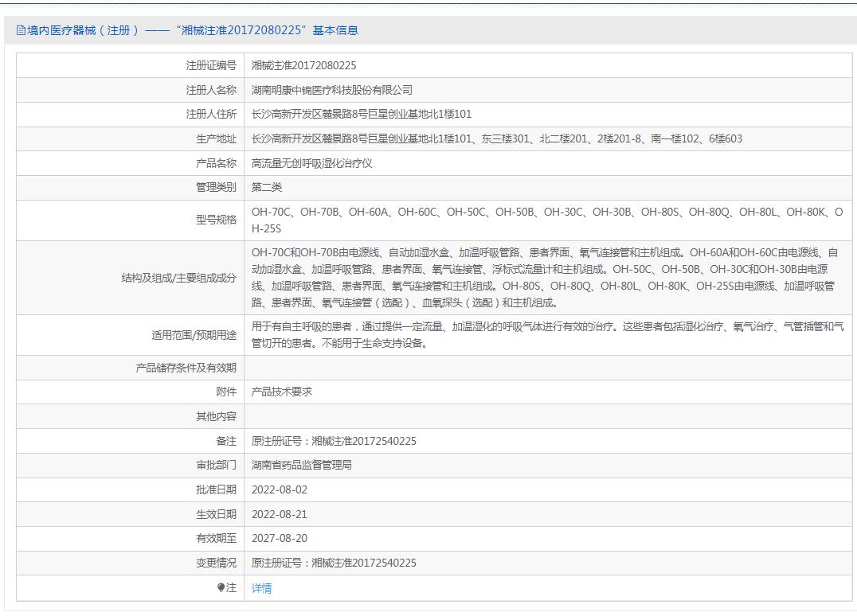This screenshot has width=857, height=616.
Task: Click the 生产地址 production address value
Action: click(496, 139)
